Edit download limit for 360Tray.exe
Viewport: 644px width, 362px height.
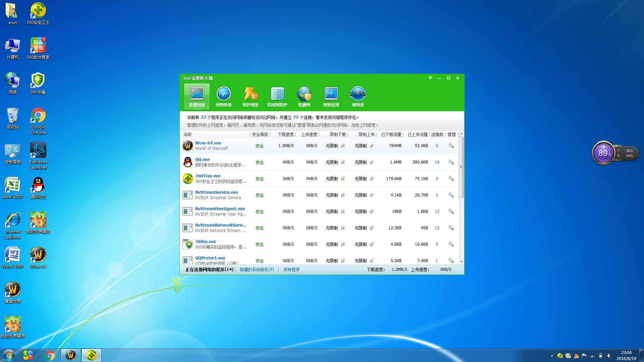click(x=343, y=179)
